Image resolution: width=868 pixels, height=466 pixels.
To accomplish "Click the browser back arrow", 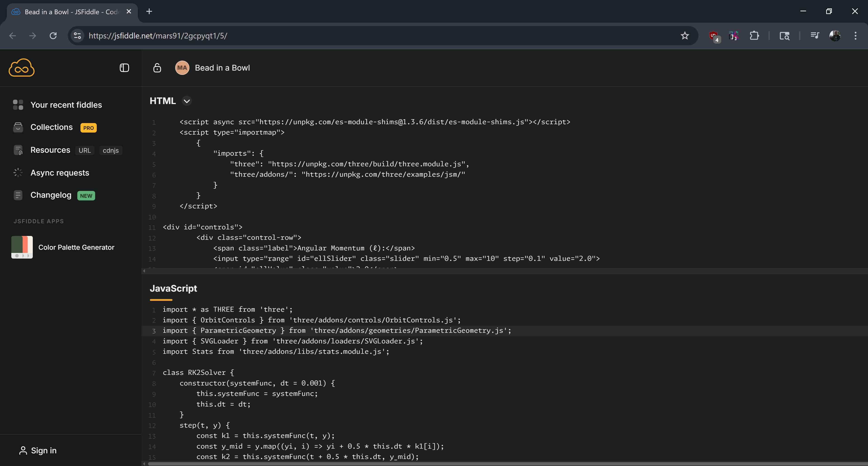I will (x=12, y=36).
